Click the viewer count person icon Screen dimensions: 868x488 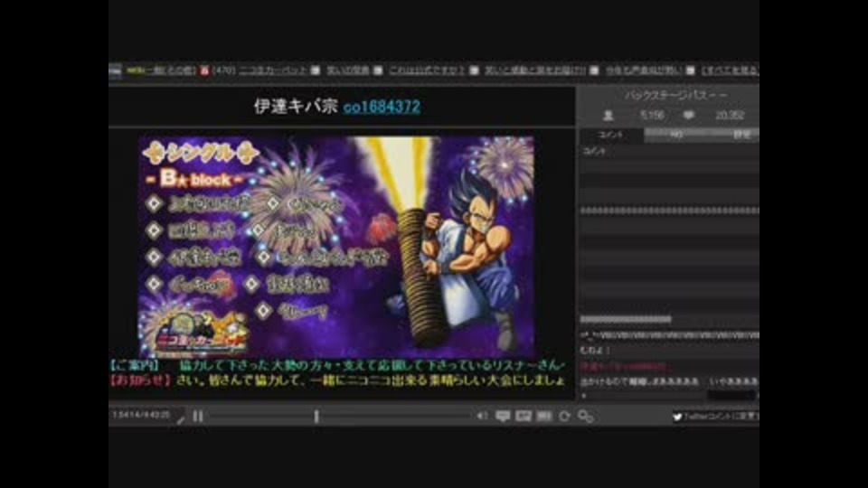608,115
